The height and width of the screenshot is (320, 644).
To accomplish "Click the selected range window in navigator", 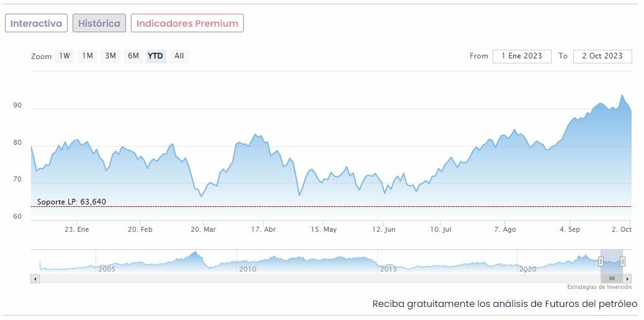I will tap(612, 262).
